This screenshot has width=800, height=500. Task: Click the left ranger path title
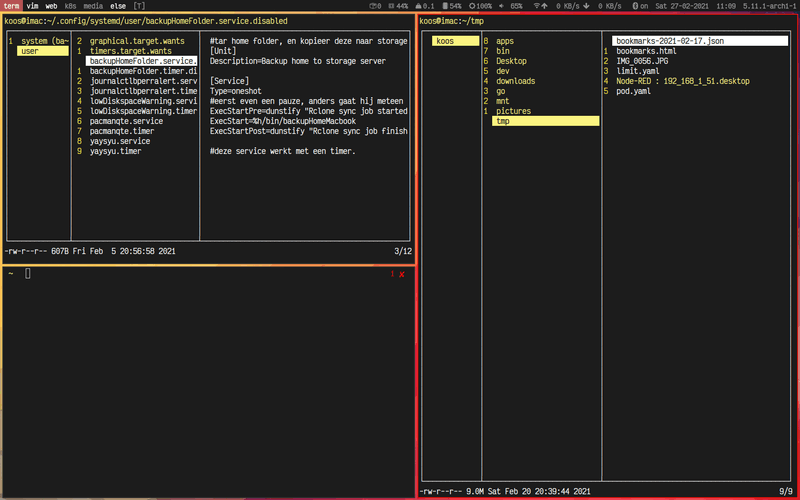click(146, 21)
